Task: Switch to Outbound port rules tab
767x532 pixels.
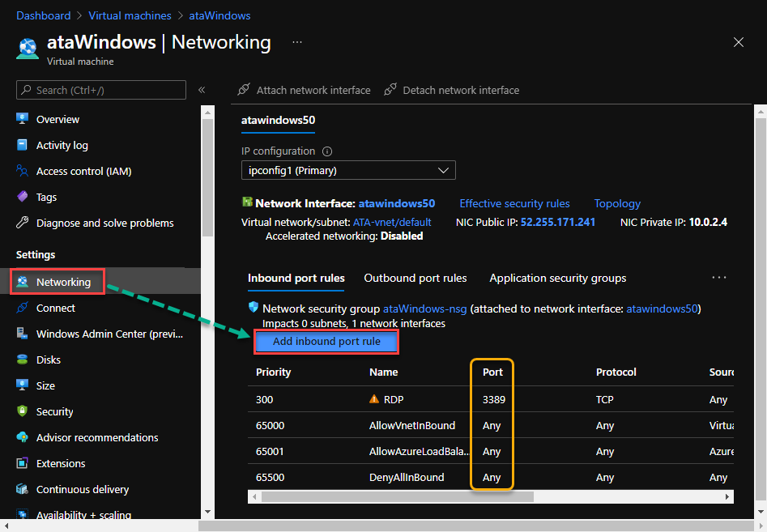Action: tap(415, 279)
